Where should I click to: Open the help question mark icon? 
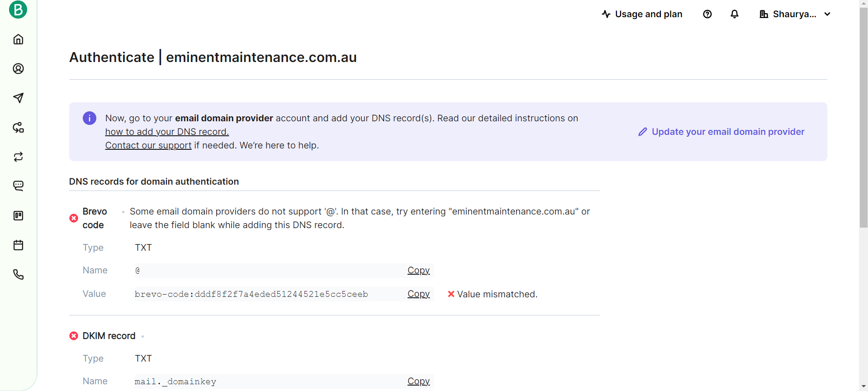pos(707,14)
